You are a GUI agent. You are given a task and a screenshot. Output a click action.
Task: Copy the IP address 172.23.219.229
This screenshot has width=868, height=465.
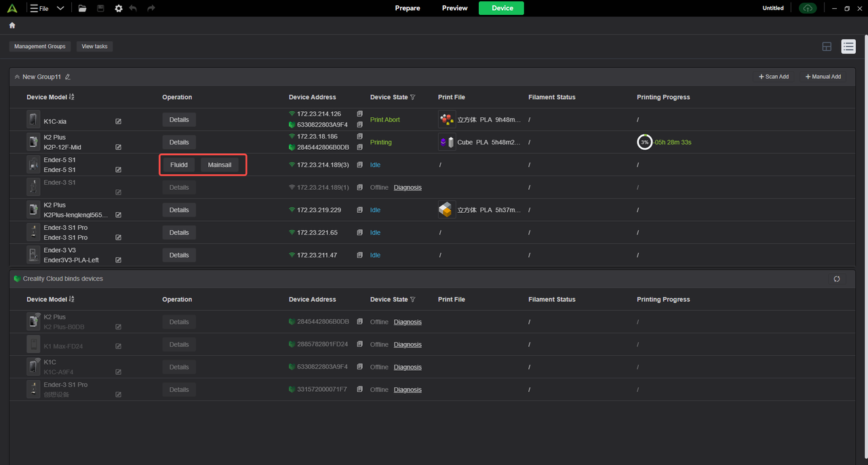point(360,210)
